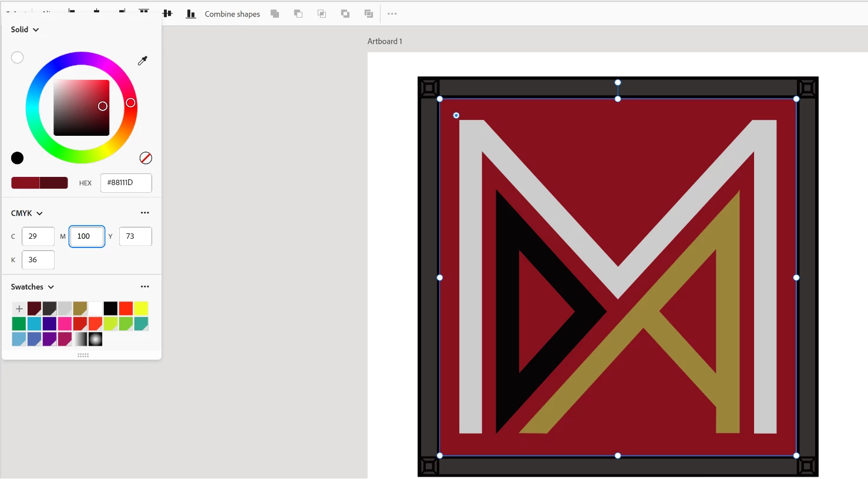Viewport: 868px width, 479px height.
Task: Click the handle above the selection's top edge
Action: (618, 83)
